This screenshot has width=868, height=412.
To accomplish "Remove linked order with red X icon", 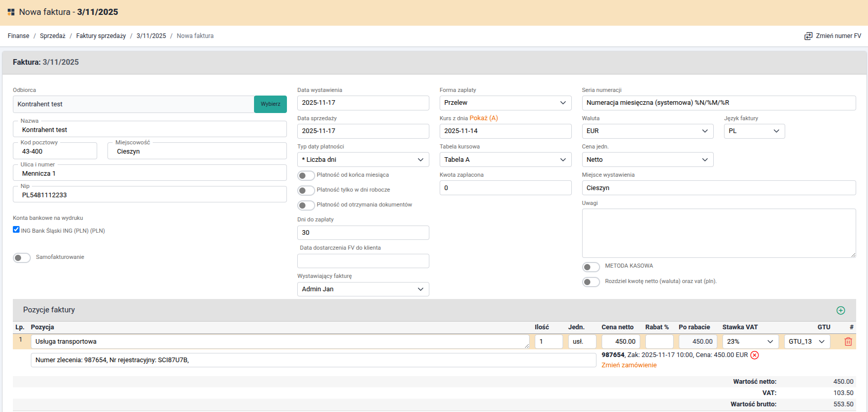I will [x=754, y=355].
